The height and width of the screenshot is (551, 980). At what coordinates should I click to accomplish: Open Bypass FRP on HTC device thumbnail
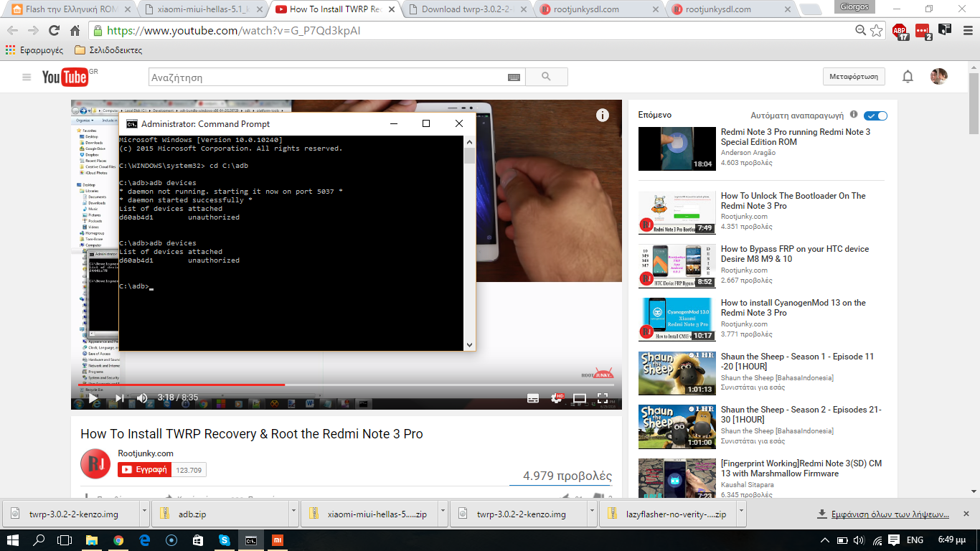point(677,266)
